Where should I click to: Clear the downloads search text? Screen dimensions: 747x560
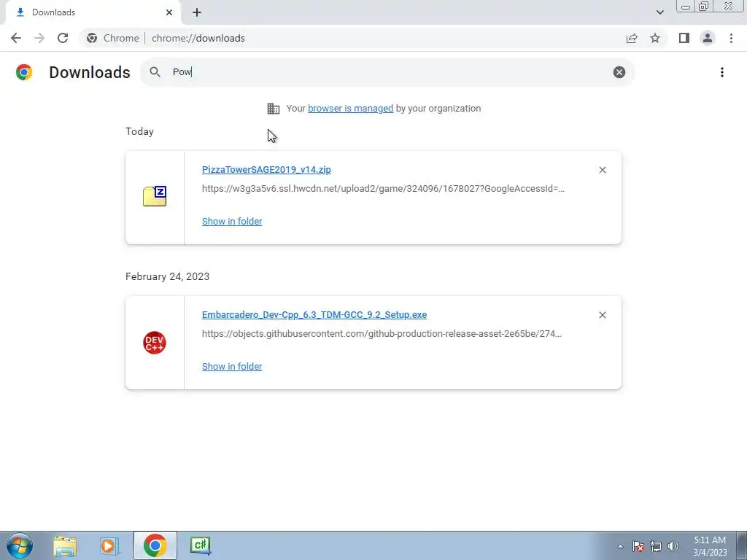tap(619, 72)
